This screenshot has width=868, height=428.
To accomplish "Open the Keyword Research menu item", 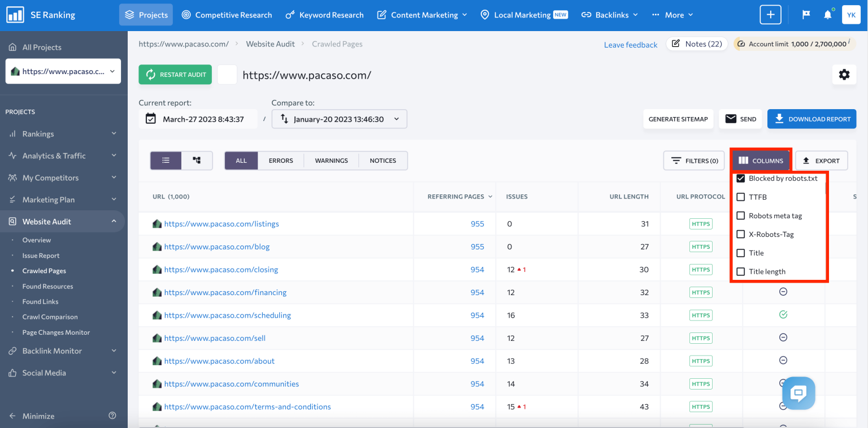I will point(324,15).
